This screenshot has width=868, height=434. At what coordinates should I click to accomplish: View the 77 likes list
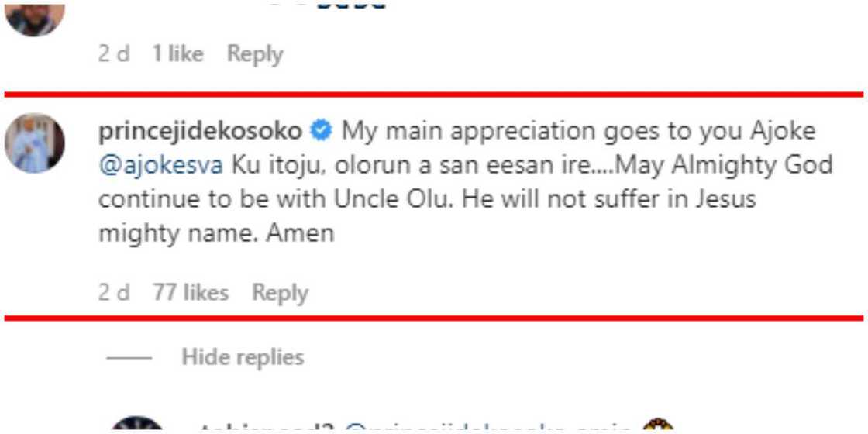(191, 293)
